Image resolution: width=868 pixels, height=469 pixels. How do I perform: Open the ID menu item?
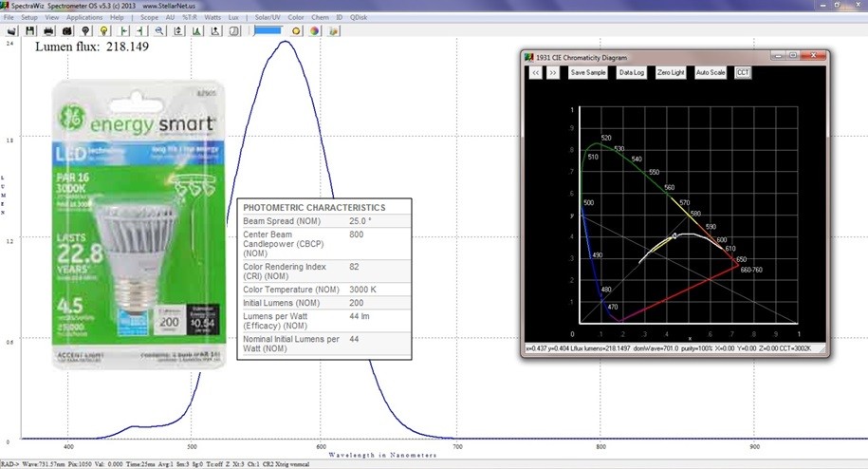tap(340, 17)
